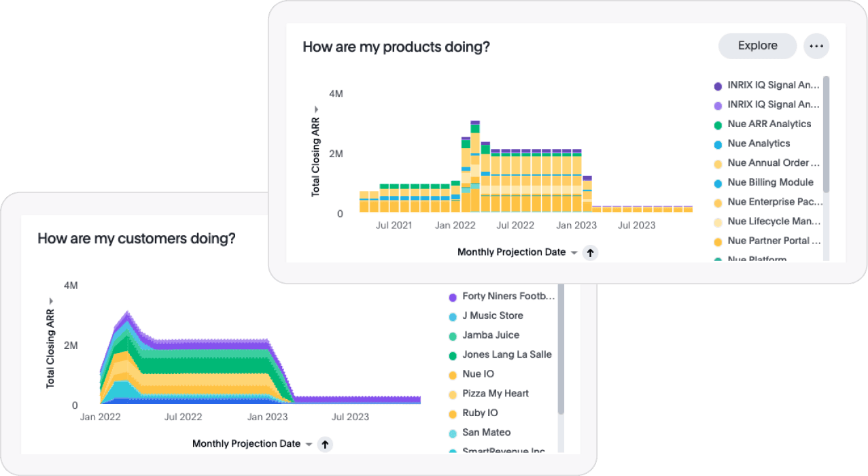This screenshot has height=476, width=868.
Task: Click the Pizza My Heart legend dot
Action: click(453, 394)
